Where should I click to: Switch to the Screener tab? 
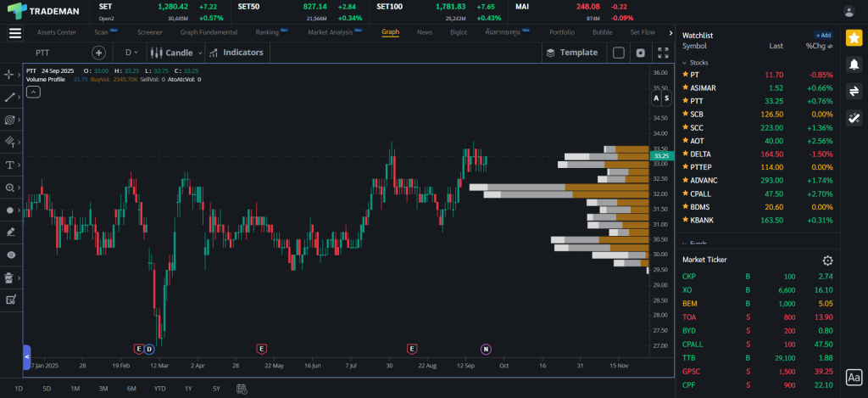(x=149, y=32)
